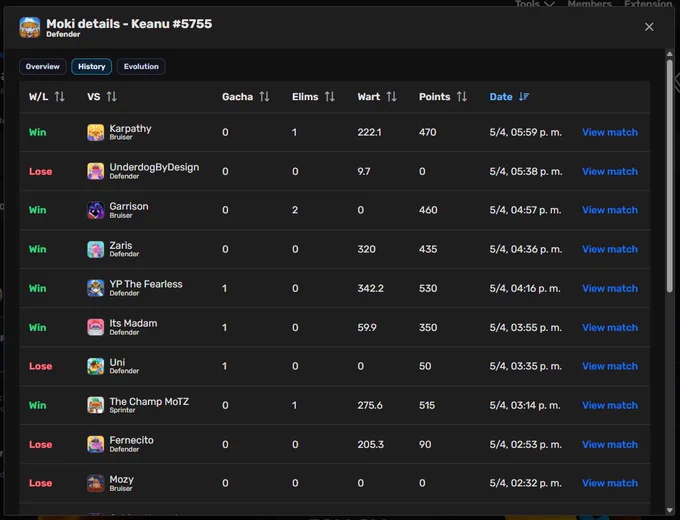The image size is (680, 520).
Task: Select opponent name The Champ MoTZ
Action: pyautogui.click(x=149, y=402)
